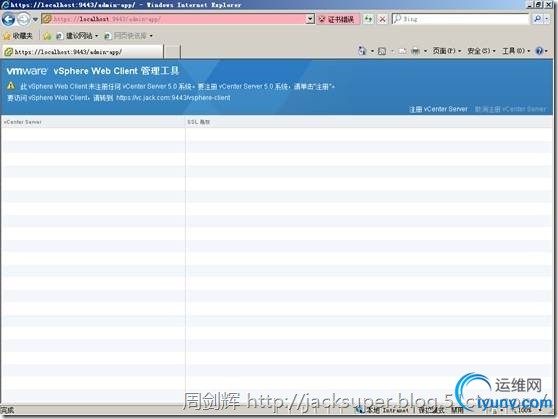The width and height of the screenshot is (558, 419).
Task: Open the https://vc.jack.com:9443/vsphere-client link
Action: (173, 98)
